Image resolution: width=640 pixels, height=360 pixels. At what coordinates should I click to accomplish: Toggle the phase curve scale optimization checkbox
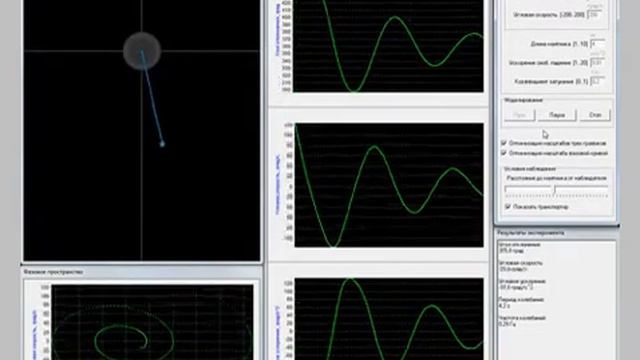[x=504, y=153]
